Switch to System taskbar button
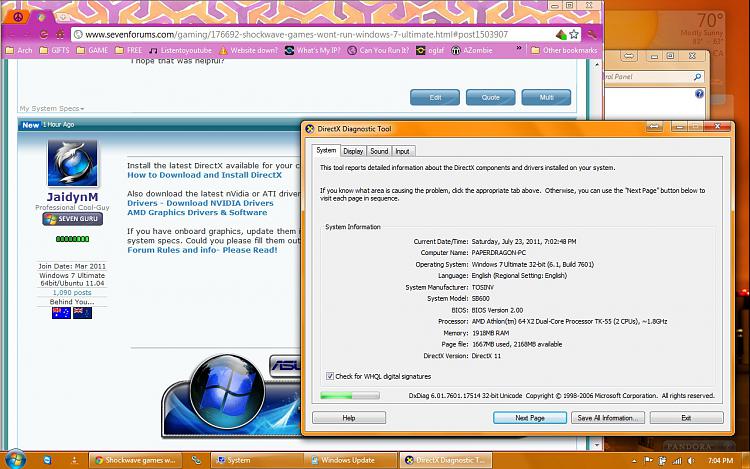 click(x=256, y=460)
